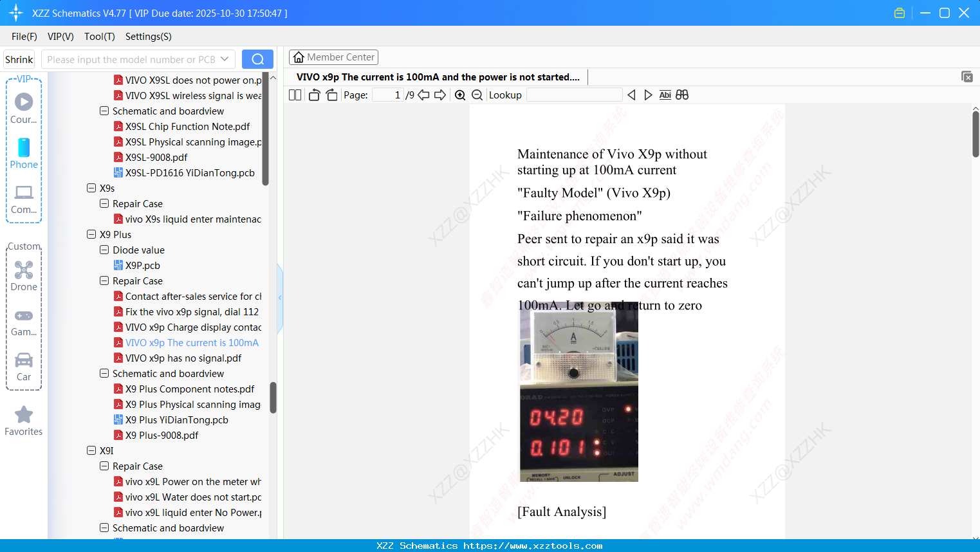Collapse the Repair Case section under X9I
Screen dimensions: 980x552
pos(104,466)
